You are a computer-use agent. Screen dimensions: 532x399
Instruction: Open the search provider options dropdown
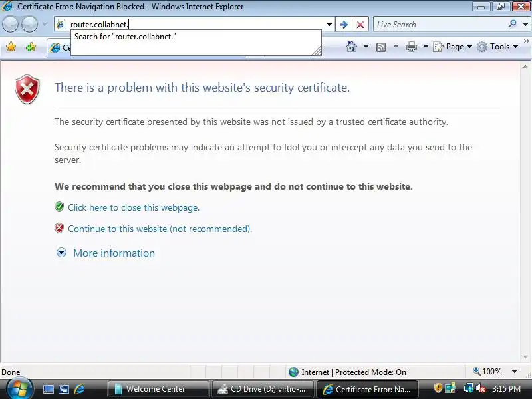pyautogui.click(x=525, y=25)
